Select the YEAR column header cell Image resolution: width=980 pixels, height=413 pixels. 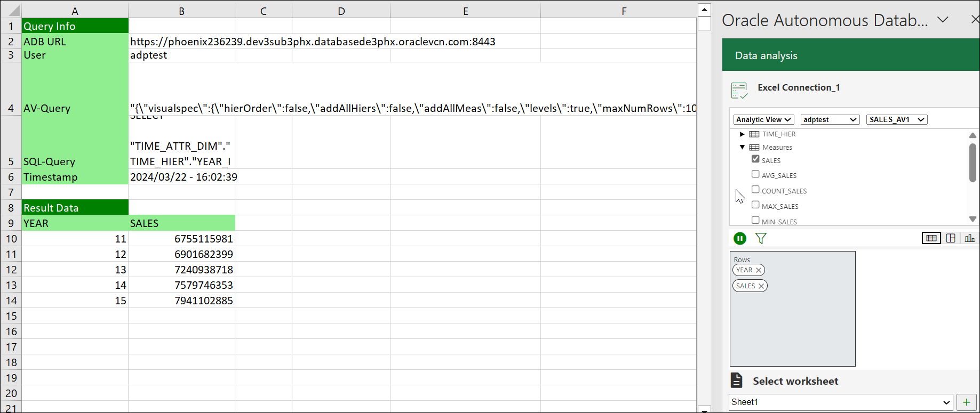(75, 223)
